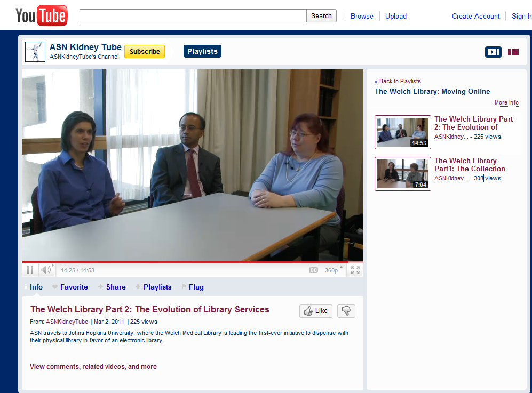532x393 pixels.
Task: Open ASNKidneyTube uploader link
Action: pyautogui.click(x=67, y=322)
